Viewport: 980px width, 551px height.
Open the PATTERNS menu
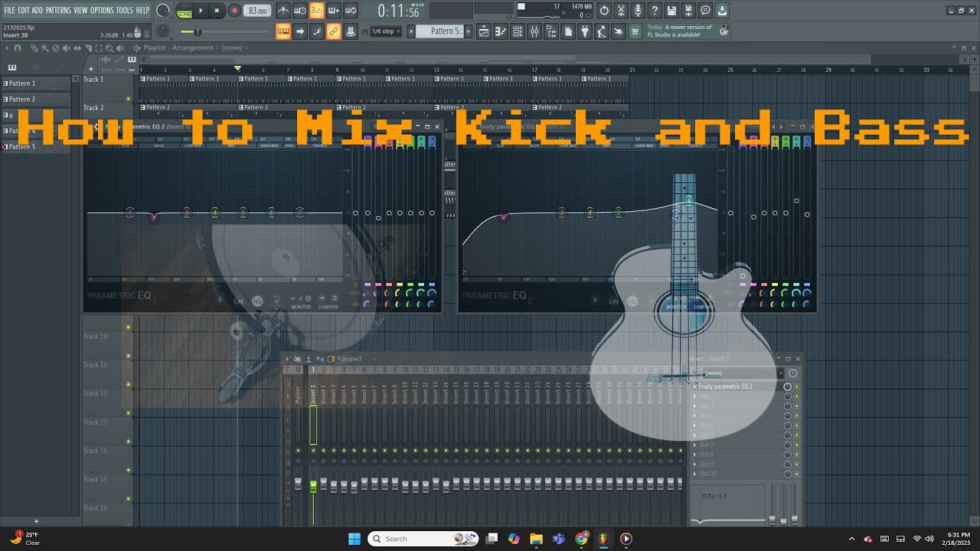point(58,10)
